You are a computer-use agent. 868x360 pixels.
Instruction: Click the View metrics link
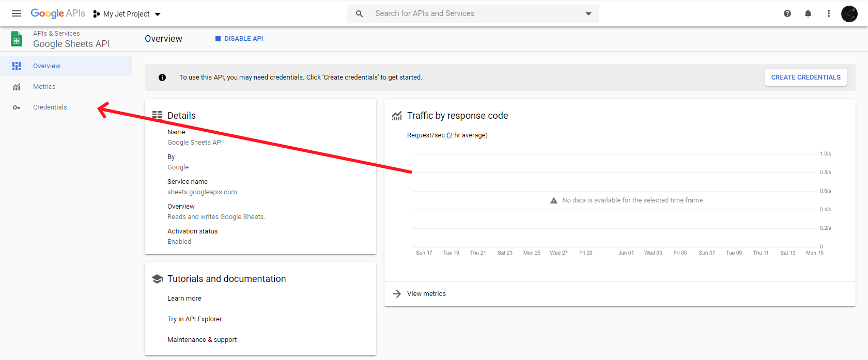tap(426, 294)
